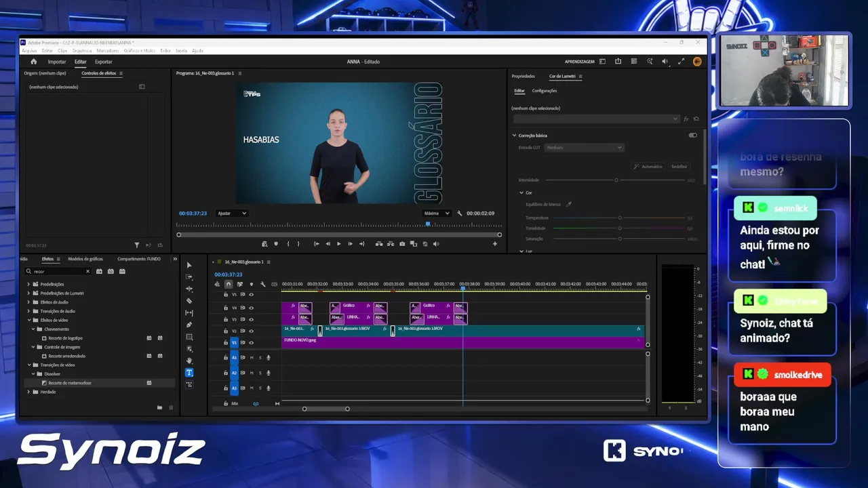The height and width of the screenshot is (488, 868).
Task: Toggle V3 track visibility eye
Action: click(x=251, y=319)
